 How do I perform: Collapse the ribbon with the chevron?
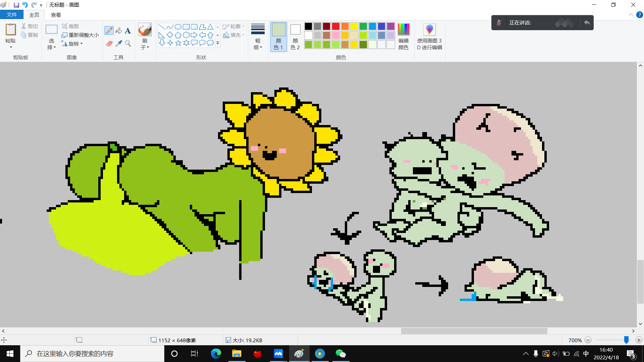tap(631, 15)
